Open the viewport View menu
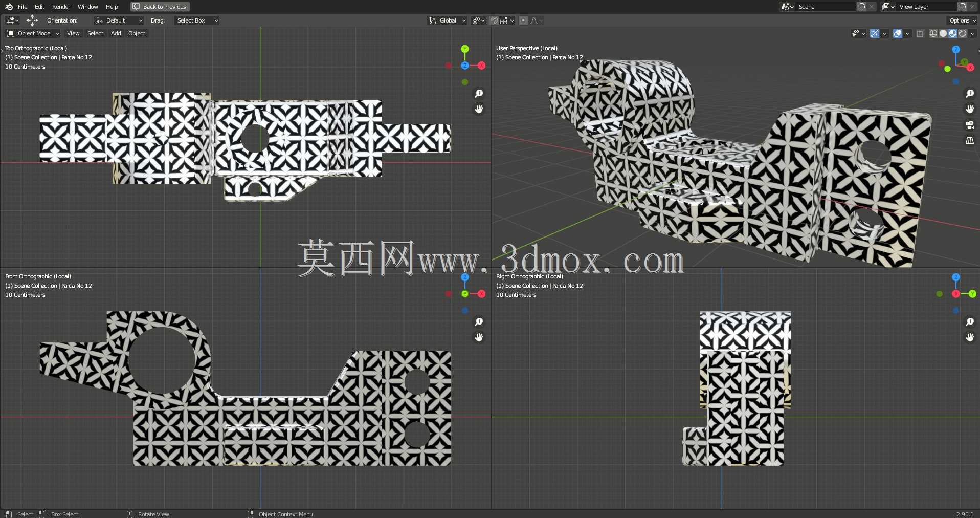Image resolution: width=980 pixels, height=518 pixels. click(73, 33)
